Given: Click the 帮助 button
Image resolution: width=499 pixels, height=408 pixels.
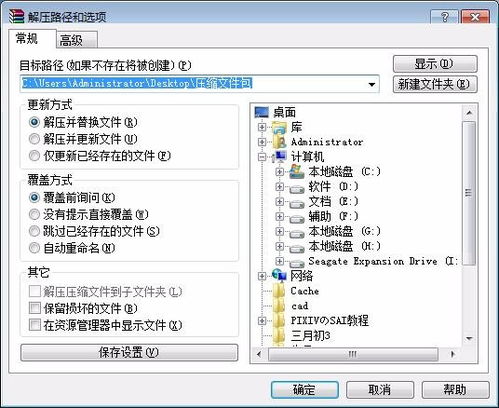Looking at the screenshot, I should 455,390.
